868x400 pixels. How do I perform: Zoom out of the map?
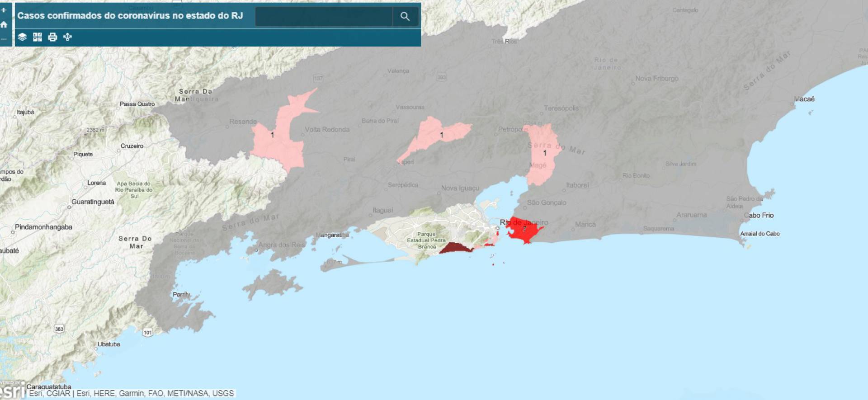coord(4,39)
